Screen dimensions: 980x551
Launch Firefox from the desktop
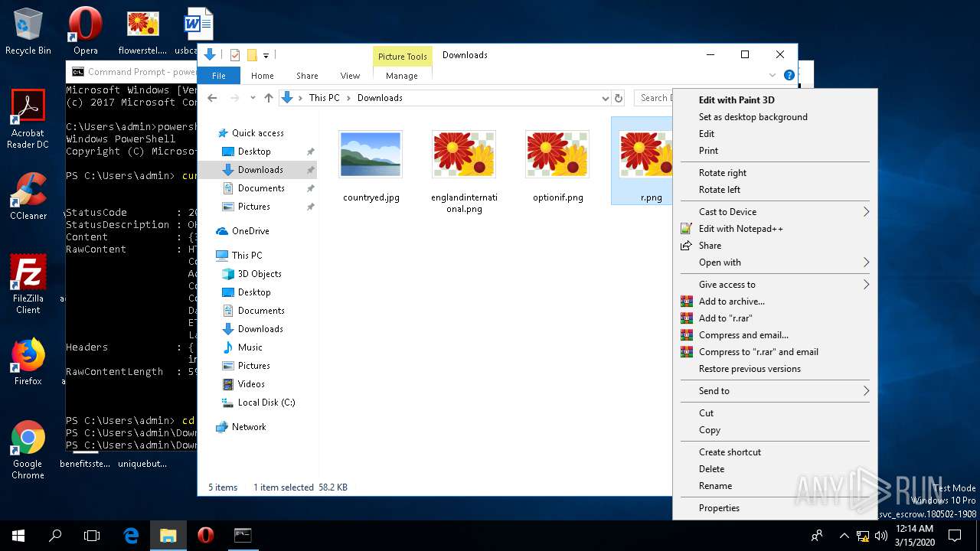(28, 361)
